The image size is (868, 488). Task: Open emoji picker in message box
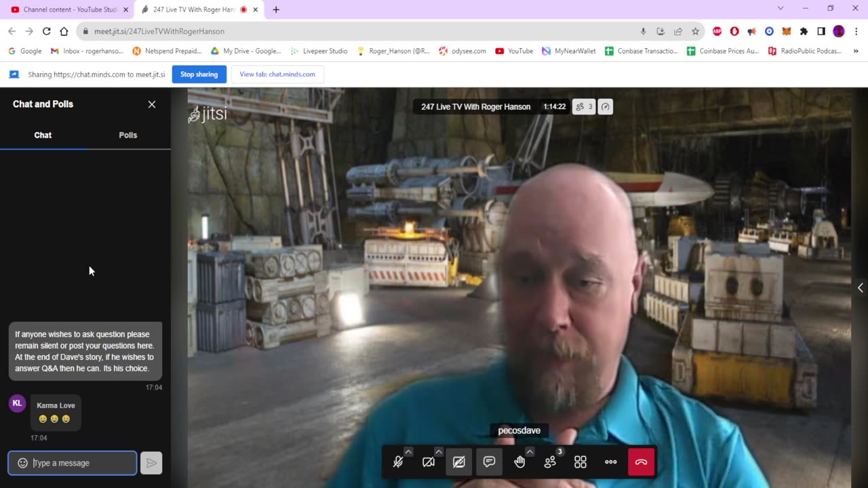click(22, 463)
